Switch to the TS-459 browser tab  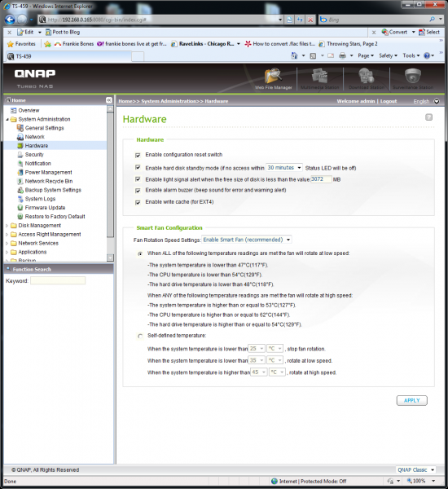[x=68, y=56]
